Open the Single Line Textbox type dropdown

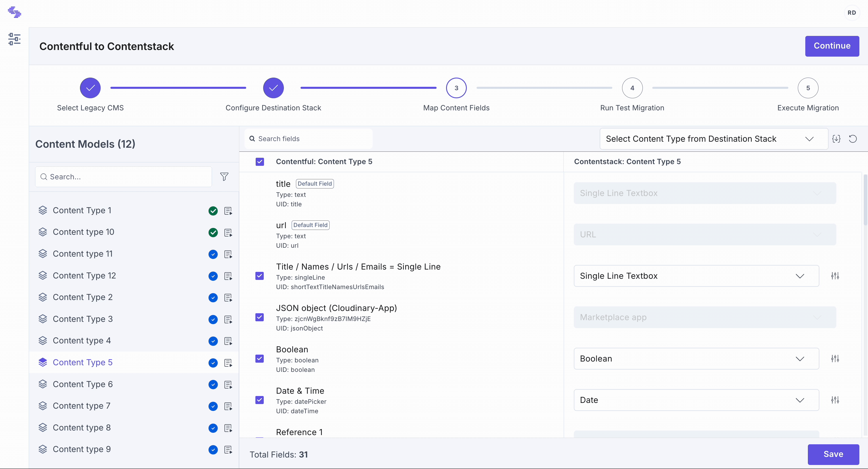(696, 276)
